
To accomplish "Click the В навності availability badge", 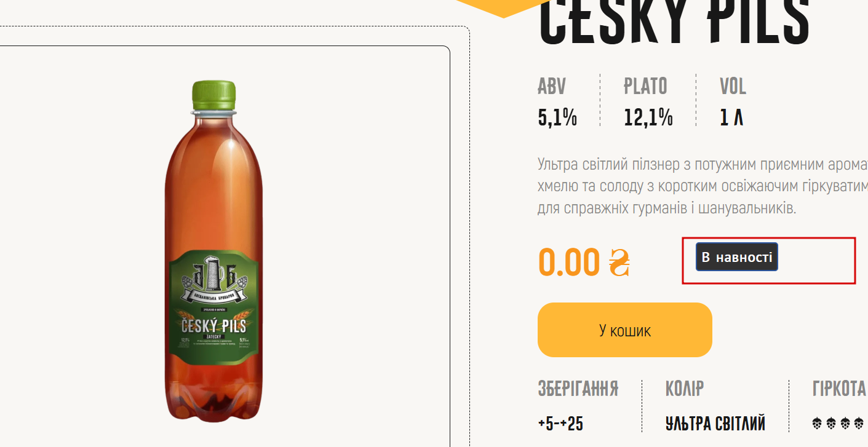I will [x=737, y=257].
